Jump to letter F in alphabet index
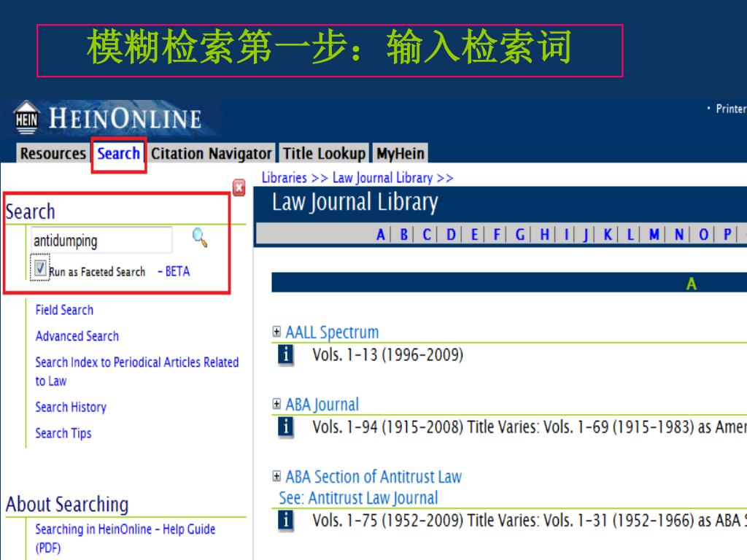This screenshot has width=747, height=560. [497, 234]
